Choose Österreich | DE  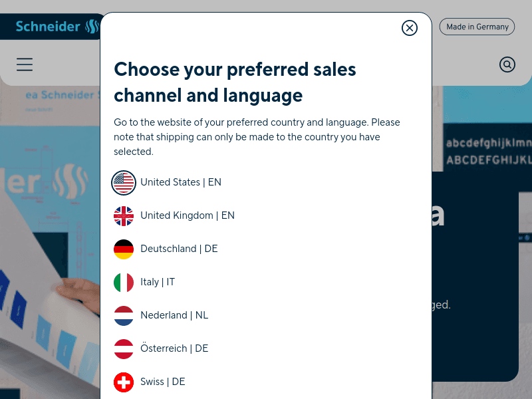174,348
